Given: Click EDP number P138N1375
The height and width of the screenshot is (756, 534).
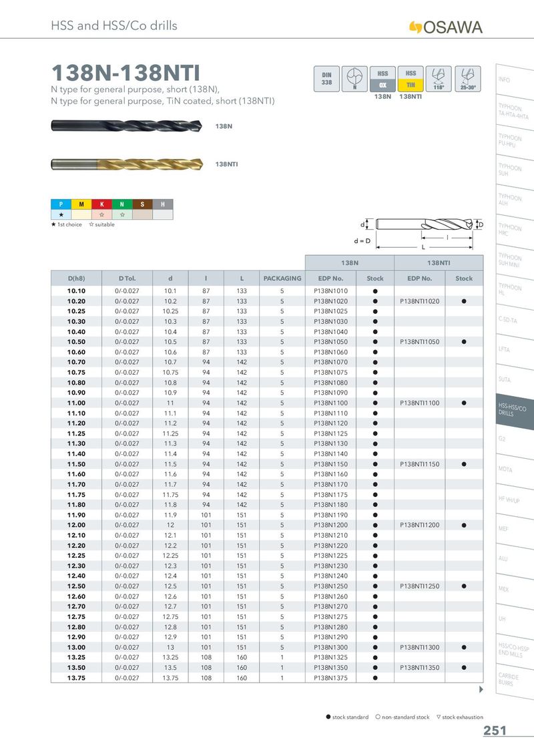Looking at the screenshot, I should point(330,678).
